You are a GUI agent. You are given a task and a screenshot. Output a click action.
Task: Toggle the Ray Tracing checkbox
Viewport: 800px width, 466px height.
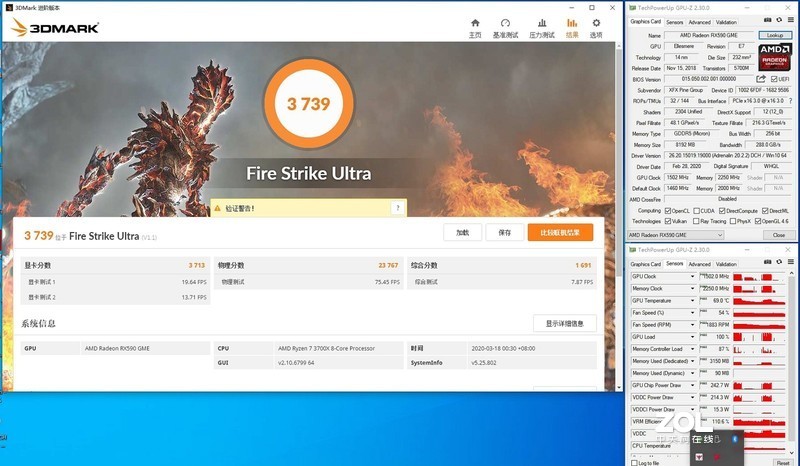coord(696,222)
